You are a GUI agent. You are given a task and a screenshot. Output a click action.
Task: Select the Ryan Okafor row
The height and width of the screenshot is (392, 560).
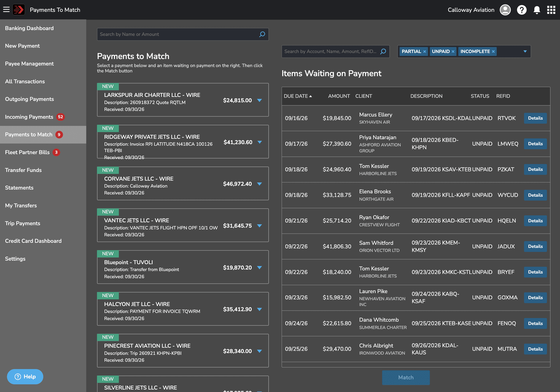416,221
